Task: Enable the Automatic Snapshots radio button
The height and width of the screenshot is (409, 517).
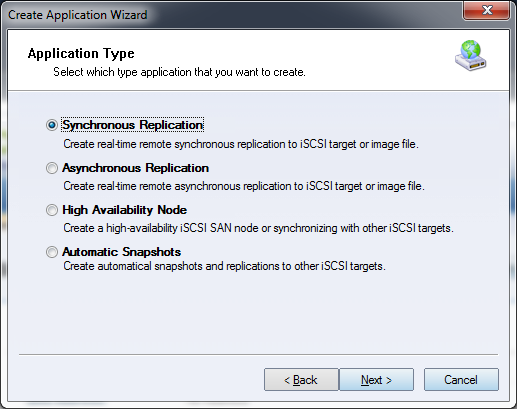Action: pos(52,252)
